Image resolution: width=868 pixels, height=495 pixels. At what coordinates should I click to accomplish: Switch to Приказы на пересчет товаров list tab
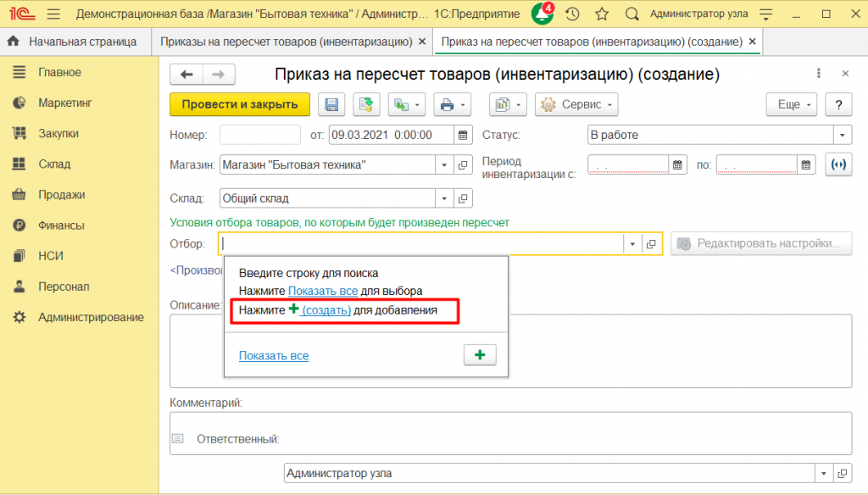pos(287,42)
